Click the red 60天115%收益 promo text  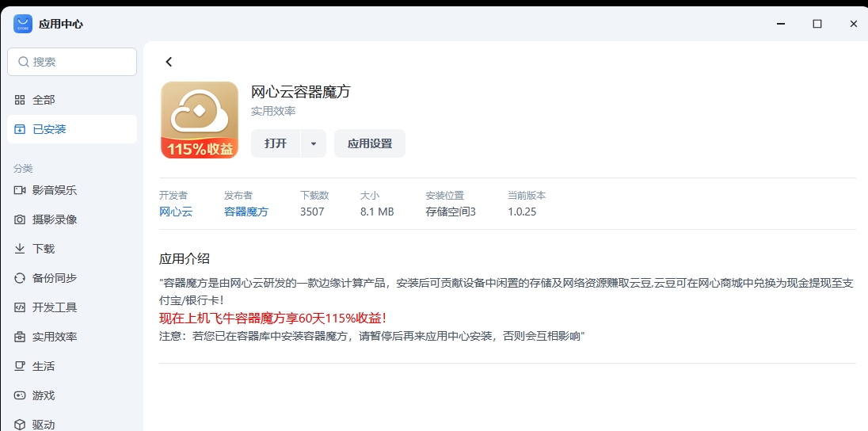click(273, 318)
